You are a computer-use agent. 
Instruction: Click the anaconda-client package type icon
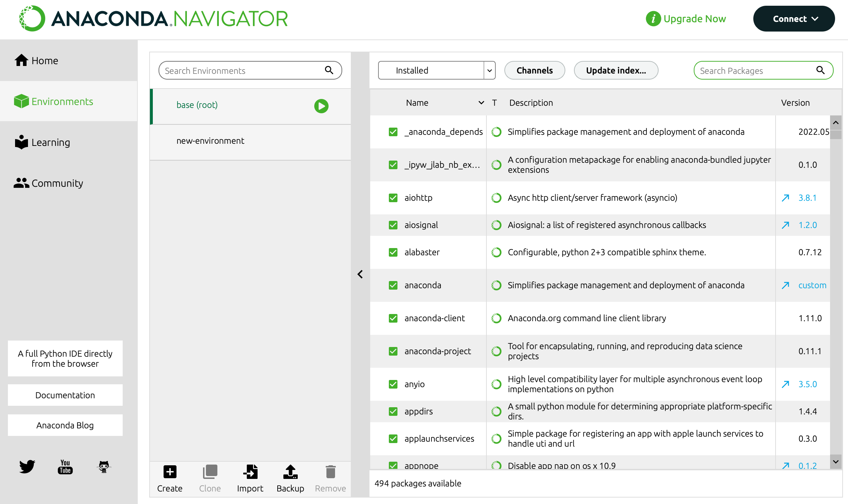[x=496, y=318]
